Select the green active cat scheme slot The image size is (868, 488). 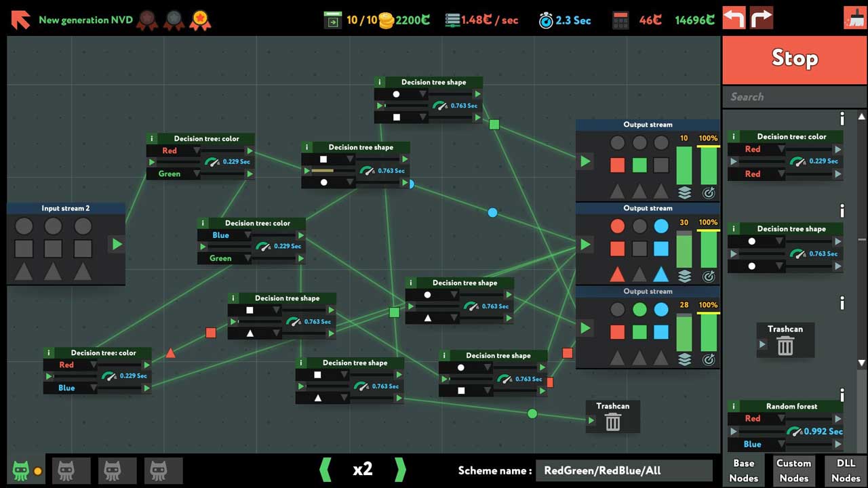(x=21, y=470)
